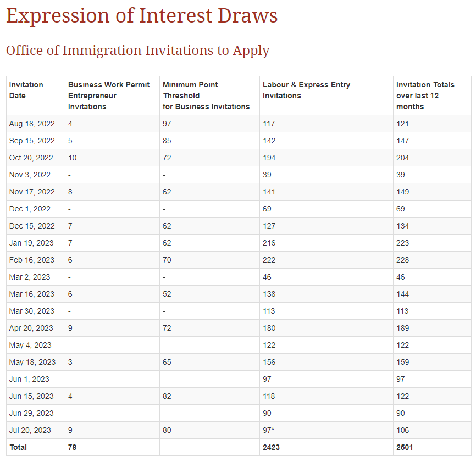The image size is (476, 462).
Task: Select the 2501 grand total cell
Action: [405, 447]
